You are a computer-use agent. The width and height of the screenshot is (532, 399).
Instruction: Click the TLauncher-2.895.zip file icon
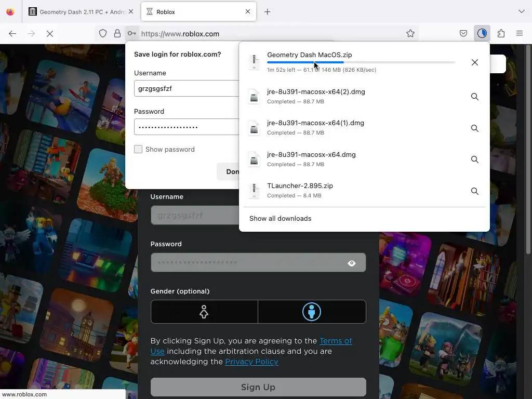pyautogui.click(x=254, y=191)
